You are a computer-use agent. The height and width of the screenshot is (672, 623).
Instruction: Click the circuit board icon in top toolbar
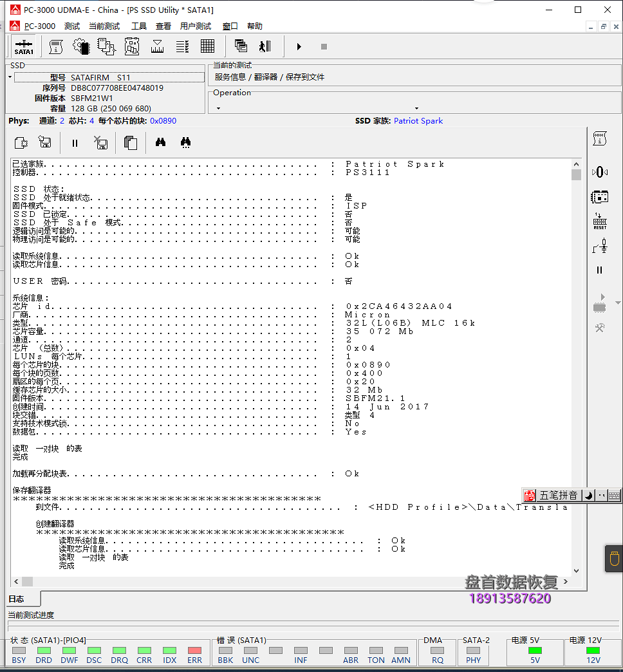(132, 46)
